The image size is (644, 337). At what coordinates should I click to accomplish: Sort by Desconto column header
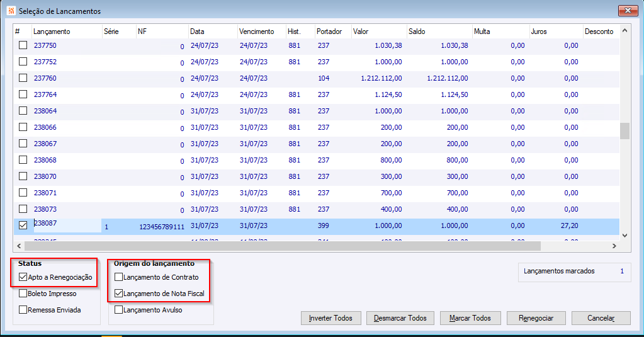pos(601,31)
